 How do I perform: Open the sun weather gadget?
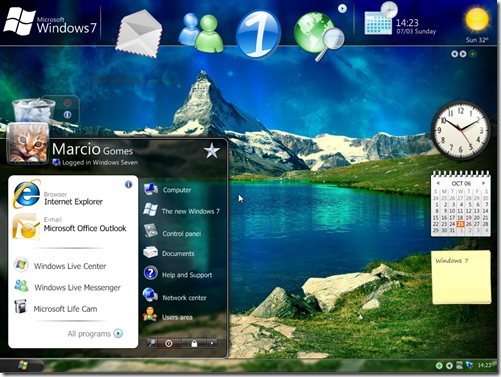[477, 20]
